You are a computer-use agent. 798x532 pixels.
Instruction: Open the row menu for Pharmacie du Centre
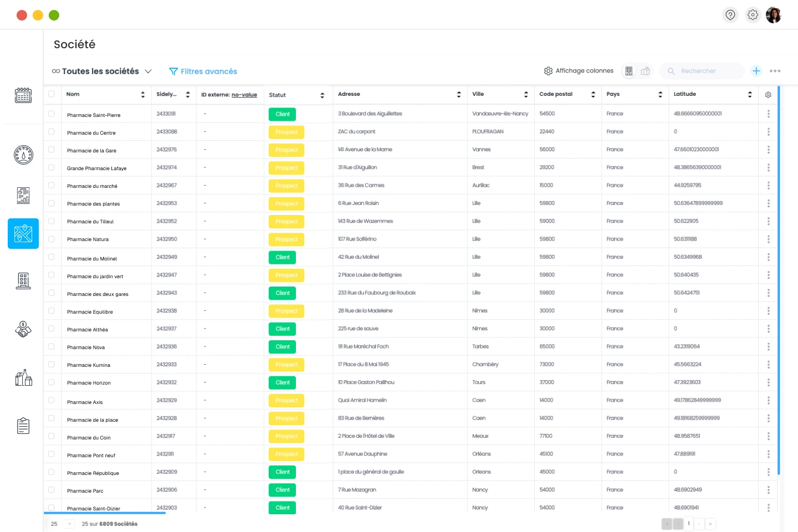[769, 131]
